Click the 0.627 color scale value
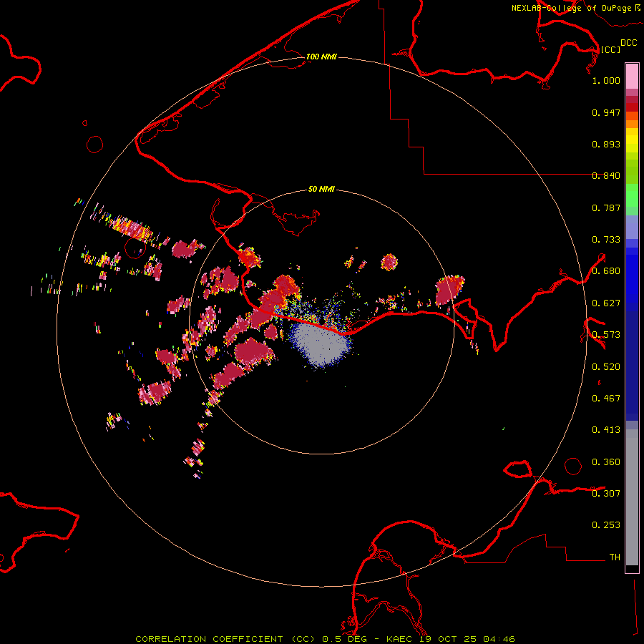This screenshot has width=644, height=644. pos(606,303)
